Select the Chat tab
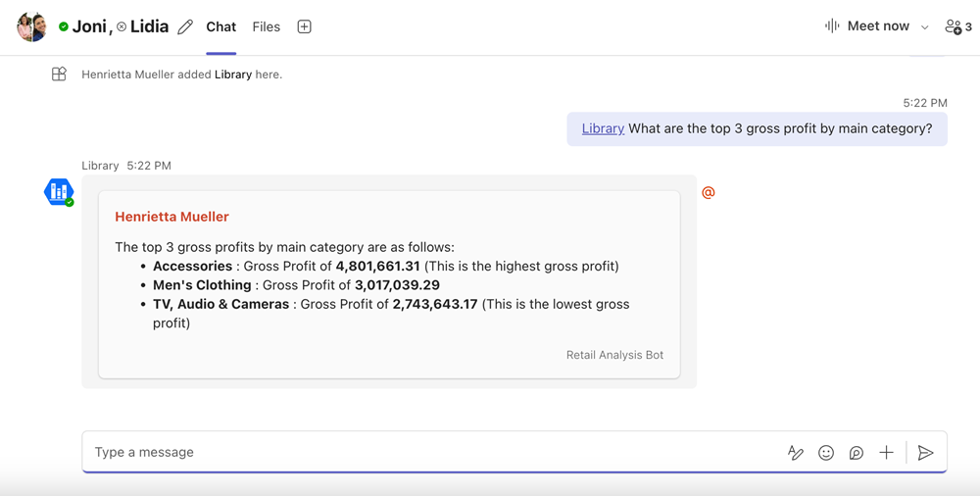Screen dimensions: 980x496 click(220, 27)
